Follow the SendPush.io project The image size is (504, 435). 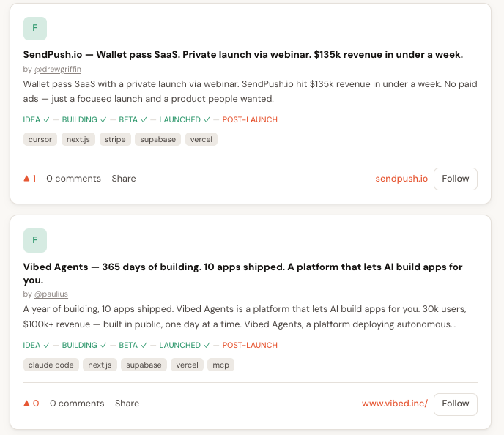coord(455,179)
